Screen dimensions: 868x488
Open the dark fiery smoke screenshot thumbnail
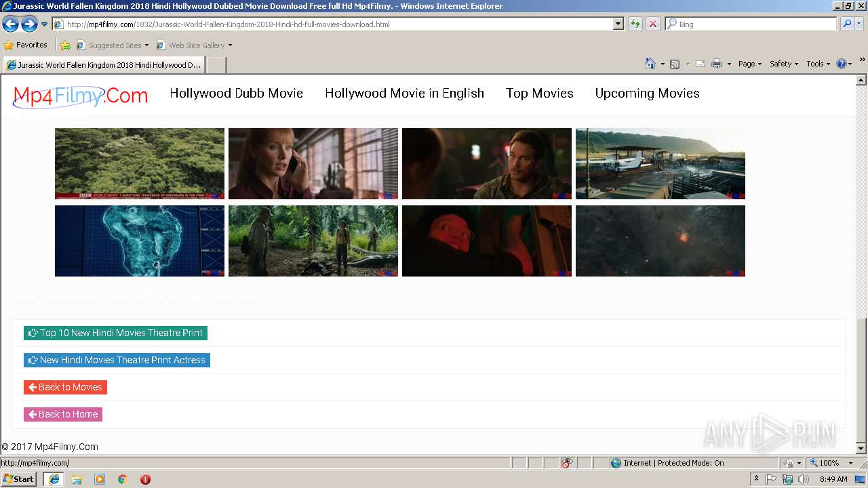click(x=660, y=241)
